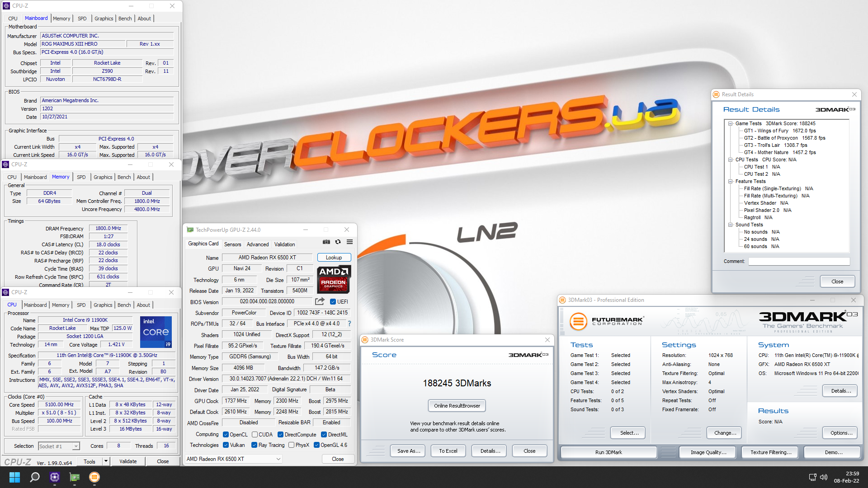The image size is (868, 488).
Task: Select GT4 - Mother Nature result row
Action: [x=780, y=152]
